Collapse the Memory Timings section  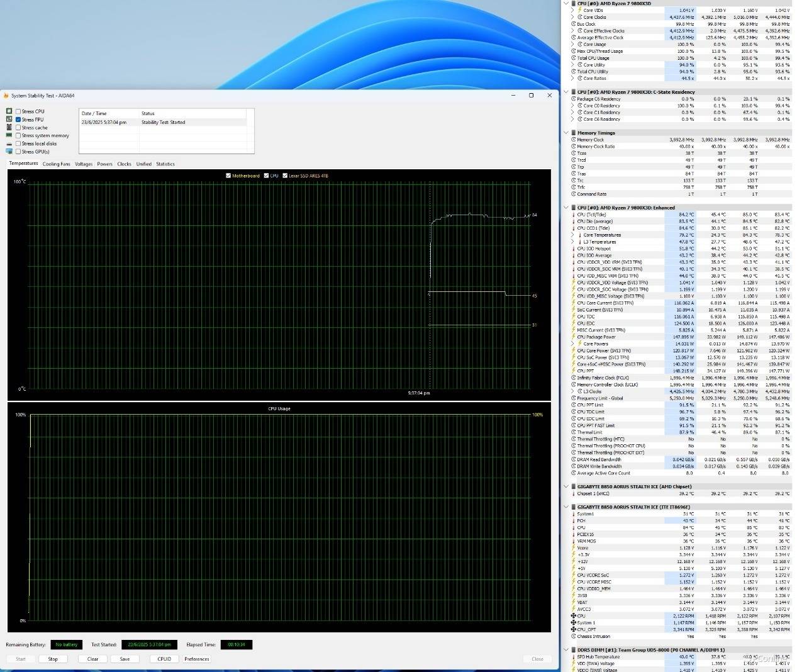(566, 133)
